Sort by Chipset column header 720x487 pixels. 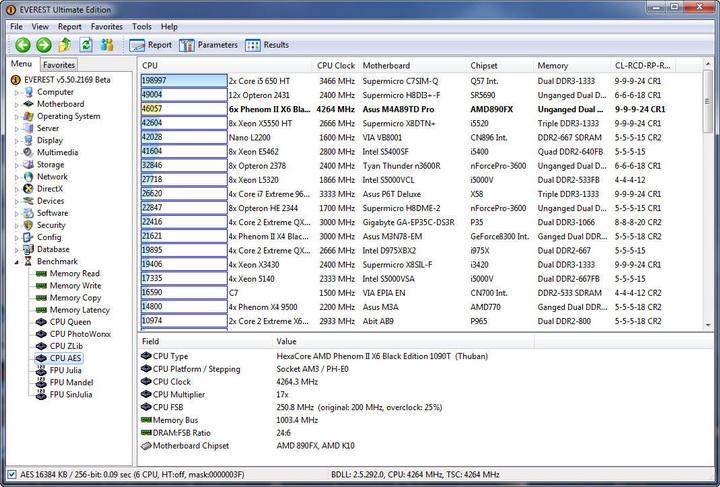pyautogui.click(x=500, y=66)
